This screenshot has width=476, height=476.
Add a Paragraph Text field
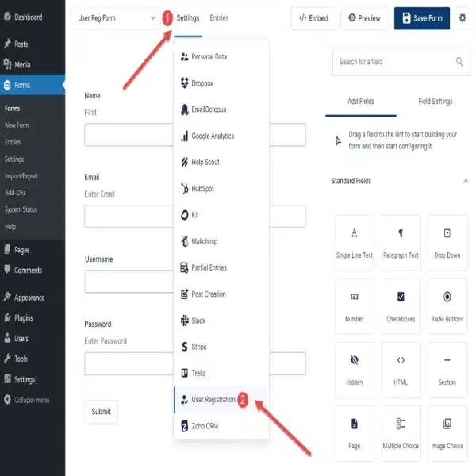pos(401,243)
